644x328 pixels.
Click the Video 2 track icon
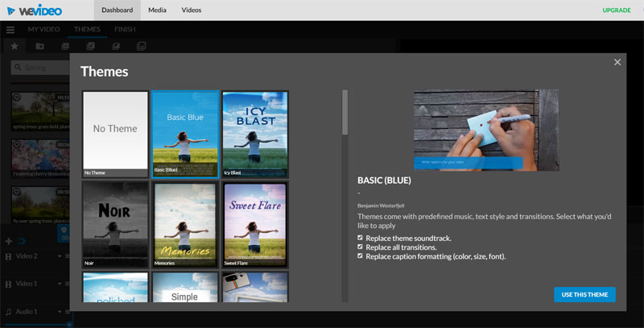[x=8, y=256]
